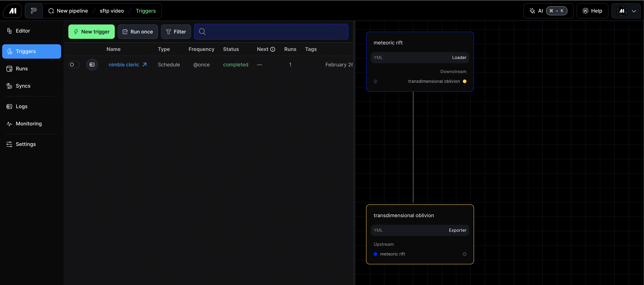This screenshot has width=644, height=285.
Task: Toggle the nimble cleric trigger switch
Action: 74,64
